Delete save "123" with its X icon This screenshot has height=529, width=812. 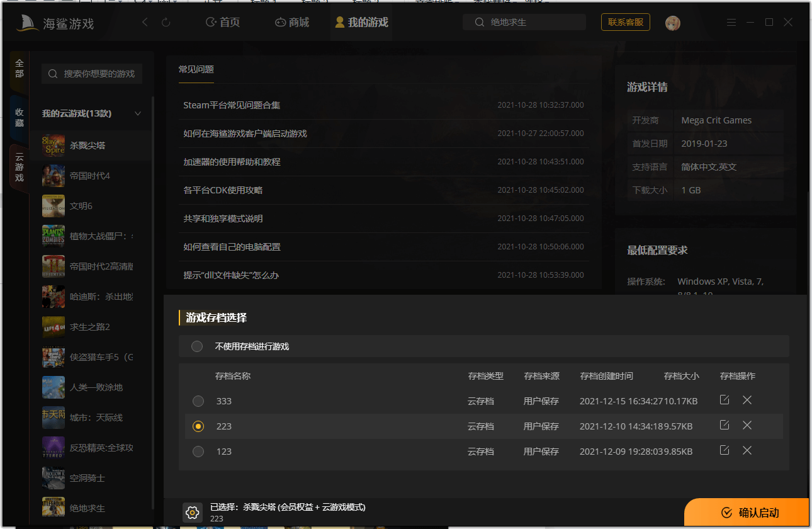coord(747,451)
